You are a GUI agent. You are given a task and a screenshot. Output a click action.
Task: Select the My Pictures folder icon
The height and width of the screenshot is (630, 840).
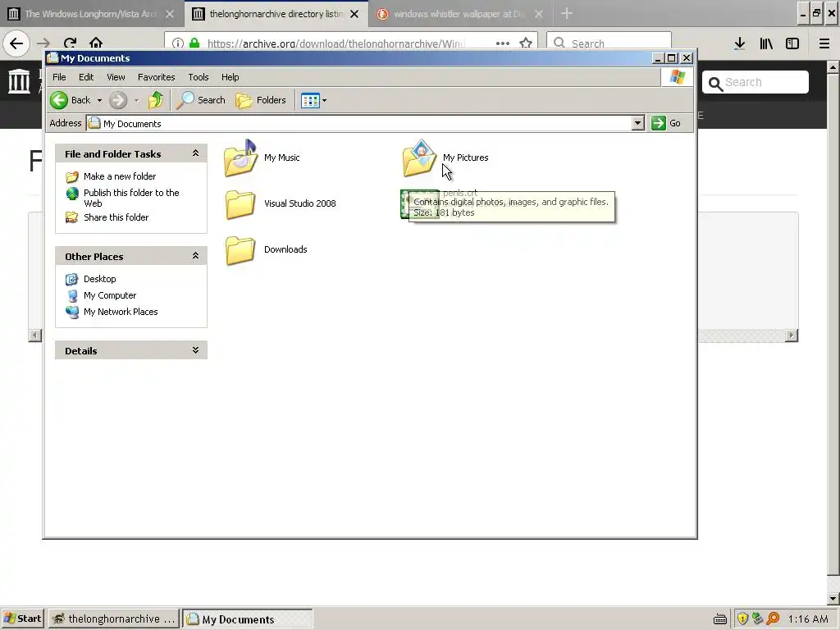coord(419,157)
